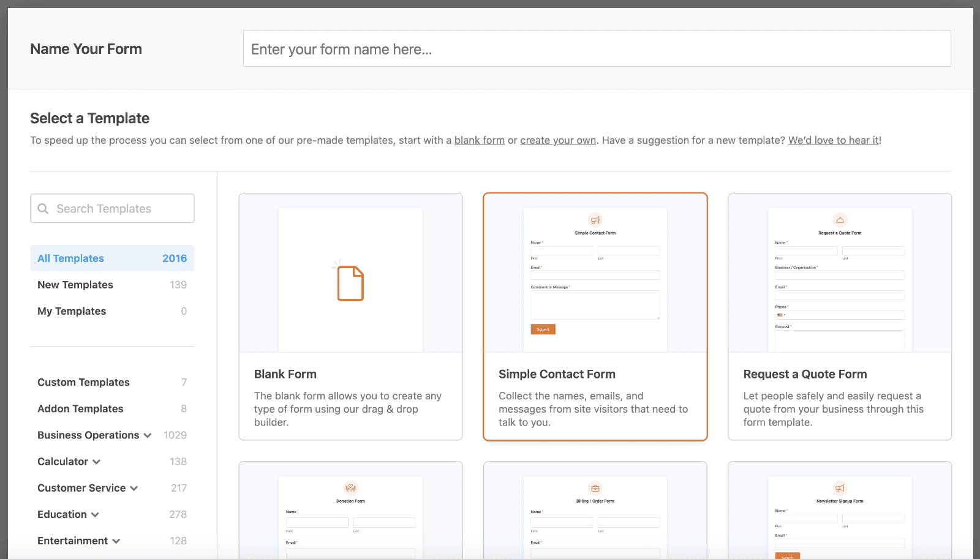This screenshot has width=980, height=559.
Task: Open the blank form link
Action: tap(479, 140)
